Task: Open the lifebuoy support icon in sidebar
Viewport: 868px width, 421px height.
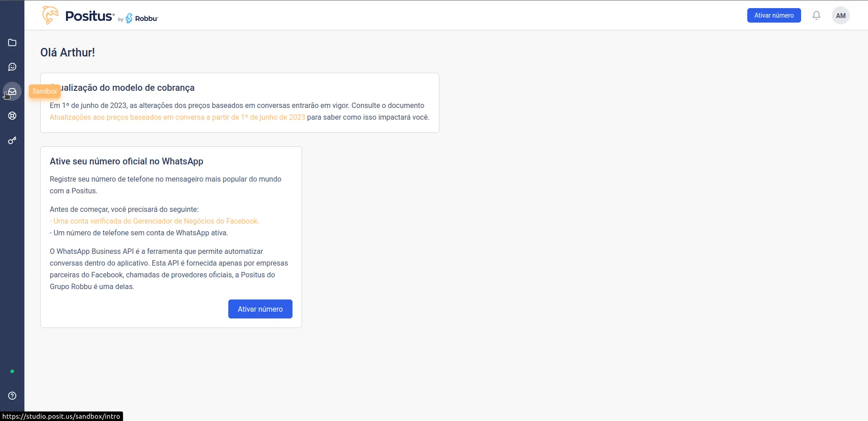Action: pos(12,116)
